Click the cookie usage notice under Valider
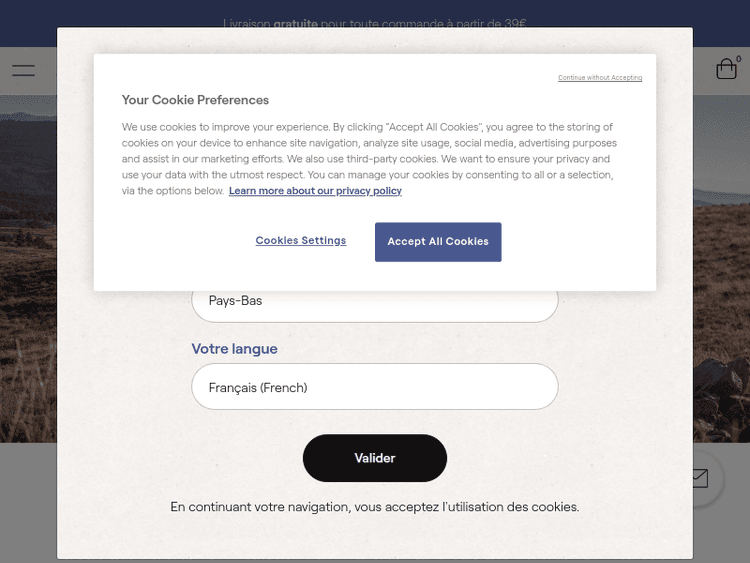Image resolution: width=750 pixels, height=563 pixels. coord(374,507)
